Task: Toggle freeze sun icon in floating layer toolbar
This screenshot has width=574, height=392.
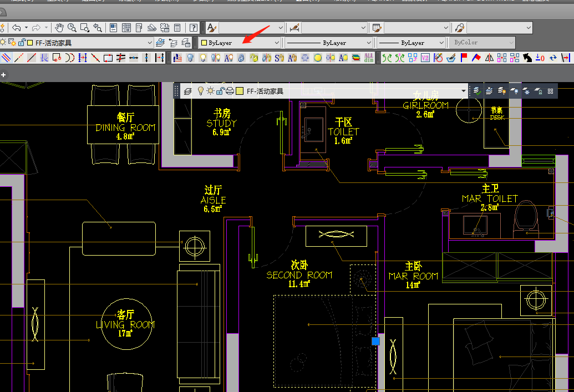Action: [210, 91]
